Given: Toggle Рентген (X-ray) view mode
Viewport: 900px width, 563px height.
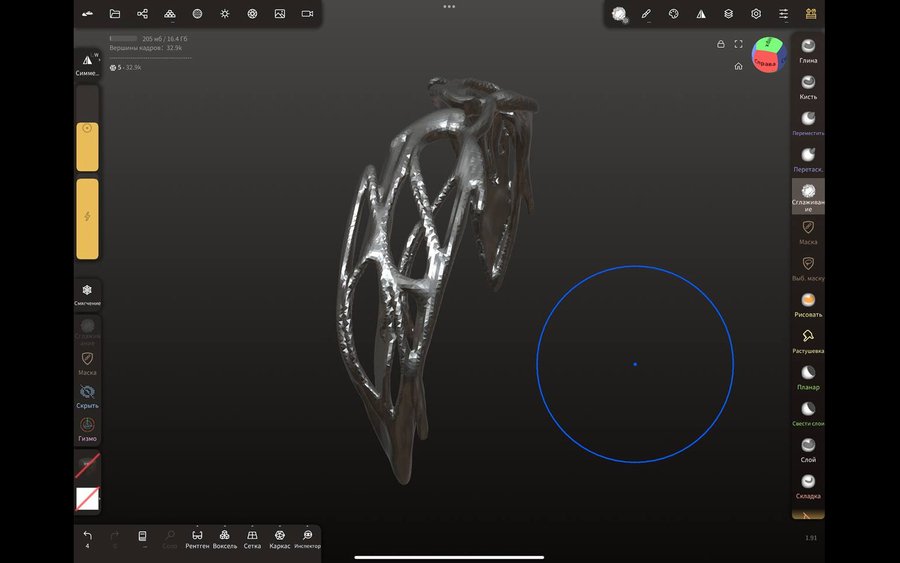Looking at the screenshot, I should click(197, 539).
